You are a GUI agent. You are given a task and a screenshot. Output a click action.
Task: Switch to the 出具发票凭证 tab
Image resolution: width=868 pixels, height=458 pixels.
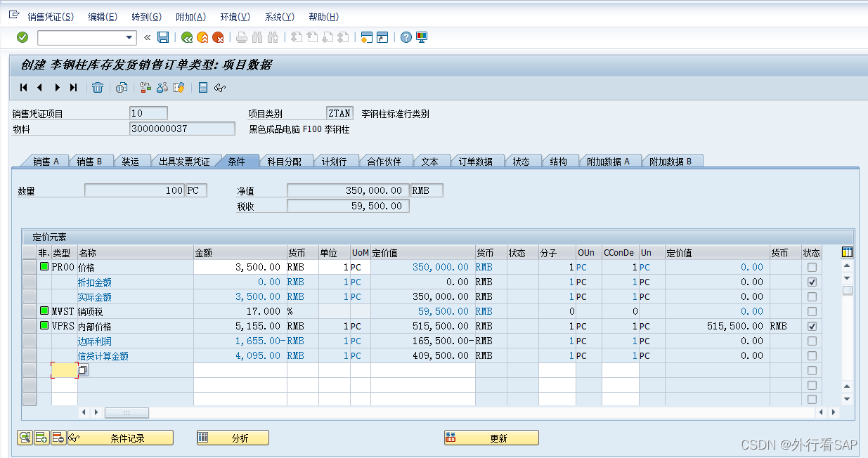click(x=184, y=162)
